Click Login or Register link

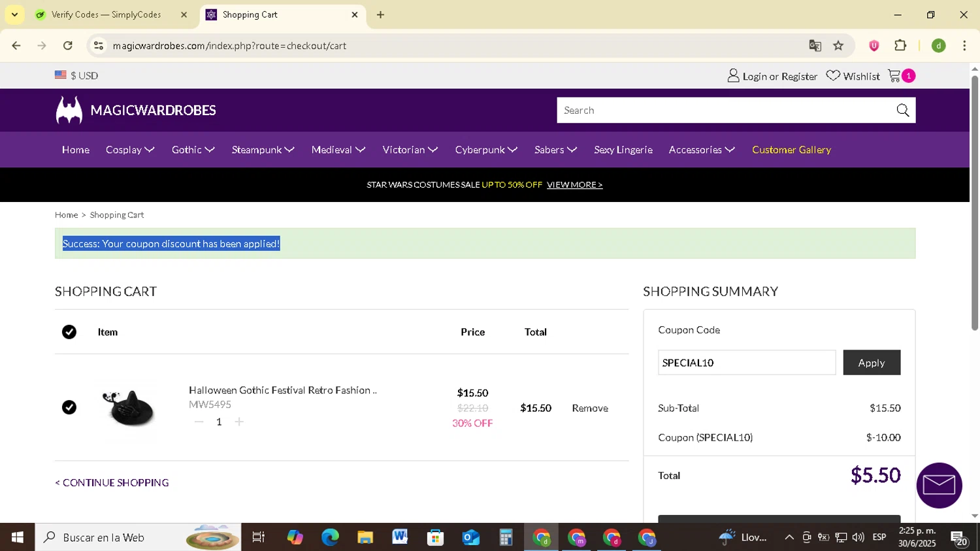(779, 76)
